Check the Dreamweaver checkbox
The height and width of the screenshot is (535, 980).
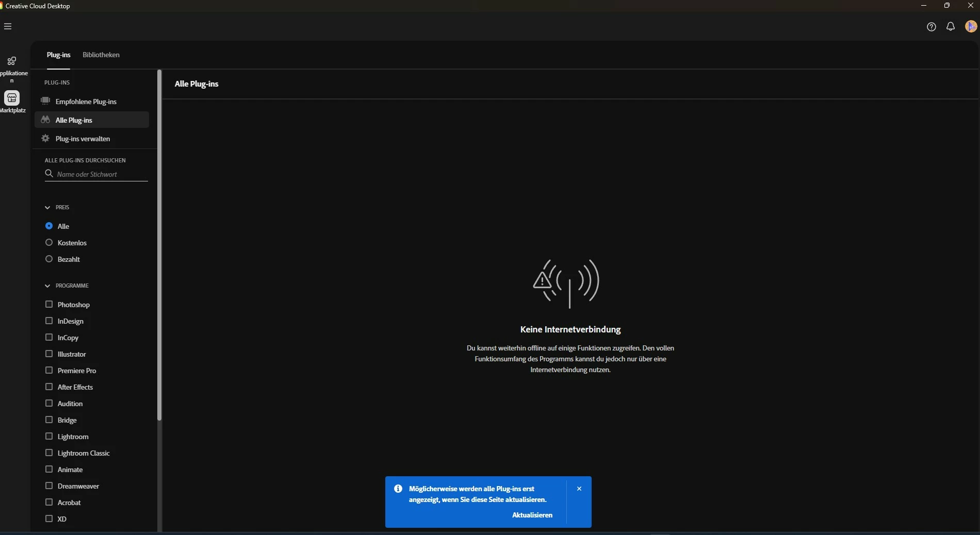tap(49, 486)
